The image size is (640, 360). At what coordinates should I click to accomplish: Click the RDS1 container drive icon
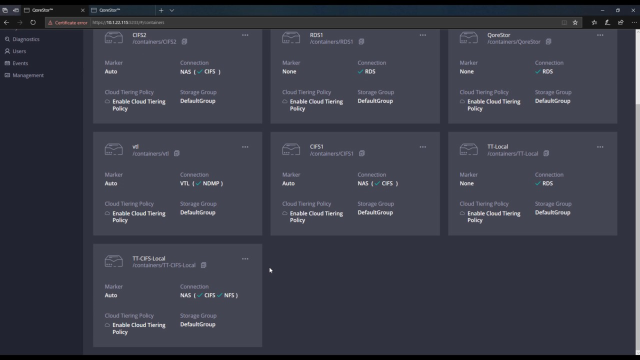tap(291, 38)
